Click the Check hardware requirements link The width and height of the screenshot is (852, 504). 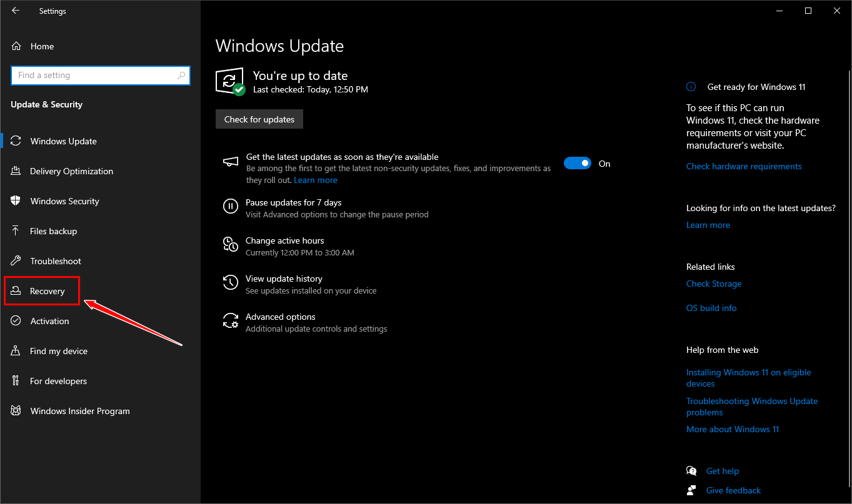744,166
